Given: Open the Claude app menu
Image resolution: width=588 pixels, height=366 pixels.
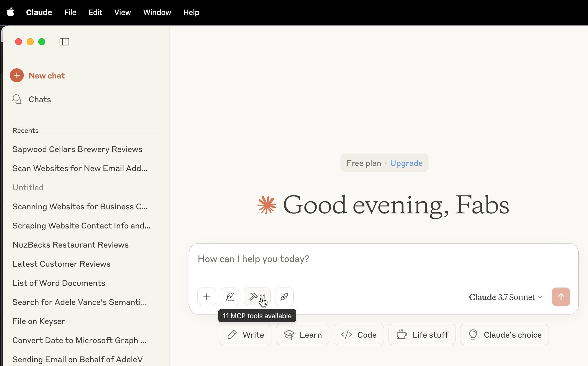Looking at the screenshot, I should [x=39, y=12].
